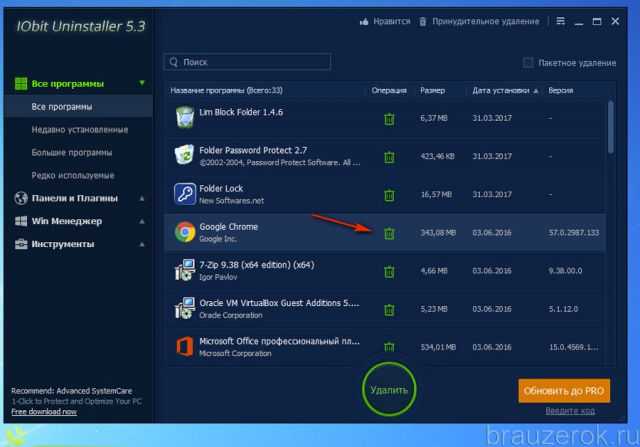This screenshot has width=640, height=447.
Task: Expand the Панели и Плагины section arrow
Action: tap(142, 198)
